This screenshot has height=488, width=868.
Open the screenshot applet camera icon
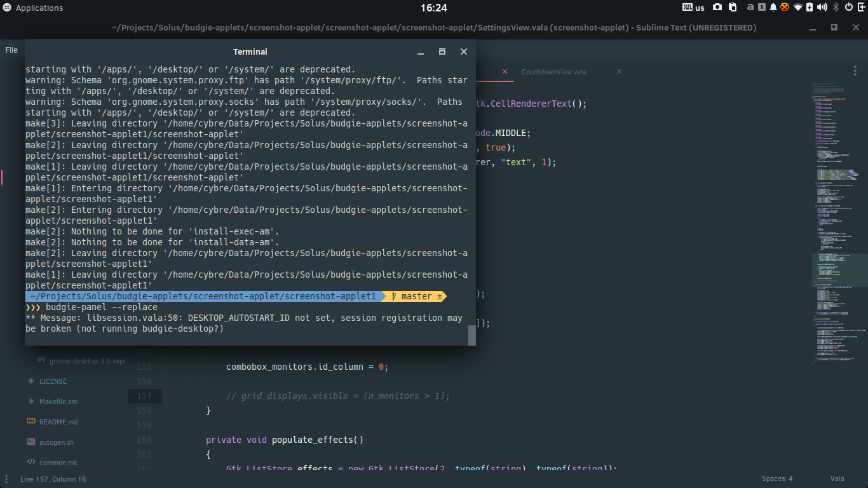(x=717, y=8)
